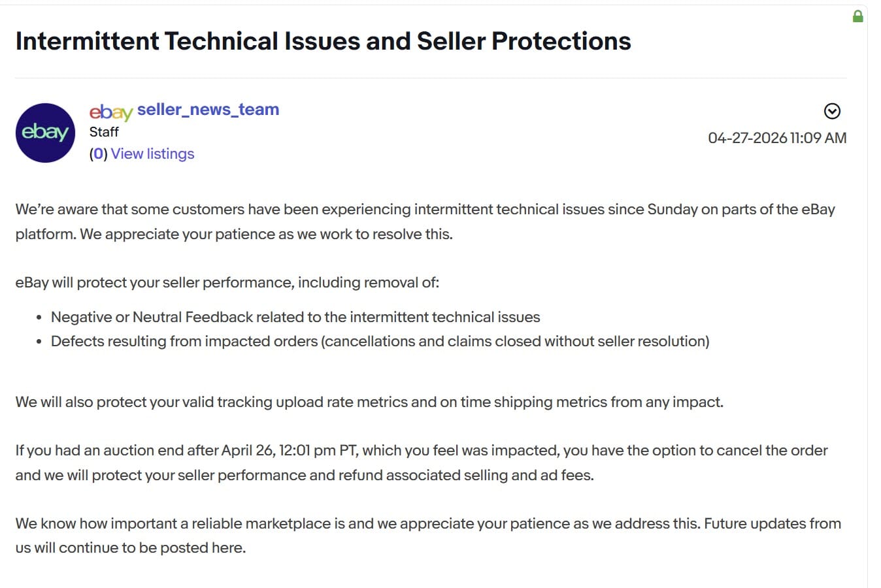Click the Intermittent Technical Issues post title

click(x=323, y=41)
